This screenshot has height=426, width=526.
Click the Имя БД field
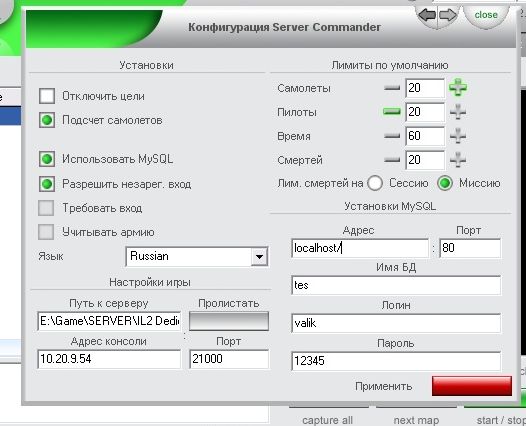coord(396,285)
